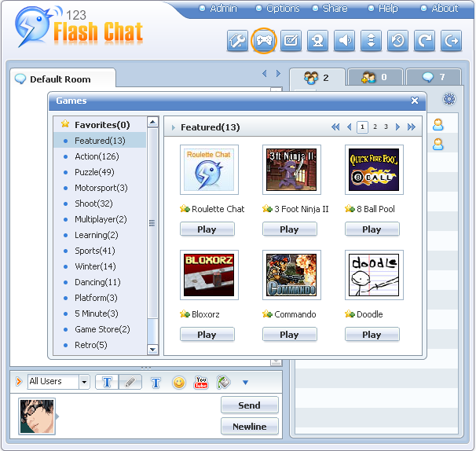
Task: Click the edit notepad toolbar icon
Action: pos(291,41)
